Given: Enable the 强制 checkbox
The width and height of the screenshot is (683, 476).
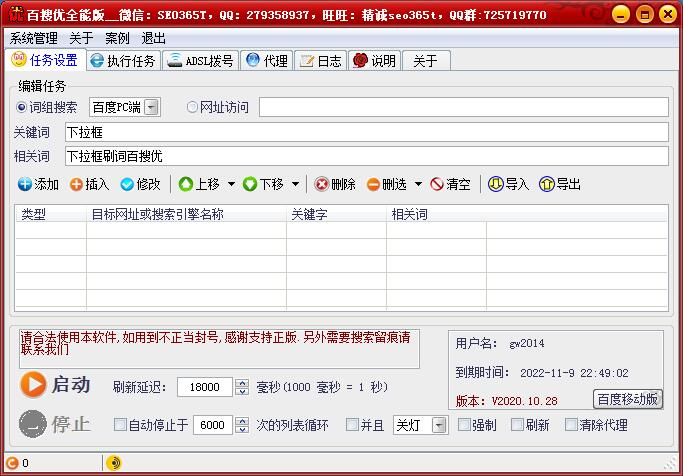Looking at the screenshot, I should pos(464,425).
